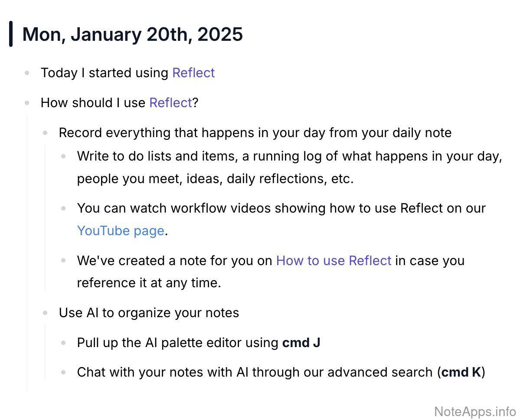The image size is (517, 420).
Task: Open the YouTube page link
Action: 121,230
